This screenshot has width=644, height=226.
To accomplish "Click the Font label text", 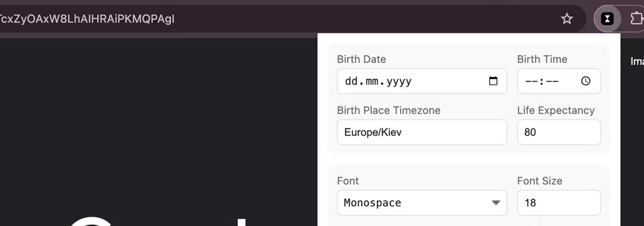I will (x=348, y=181).
